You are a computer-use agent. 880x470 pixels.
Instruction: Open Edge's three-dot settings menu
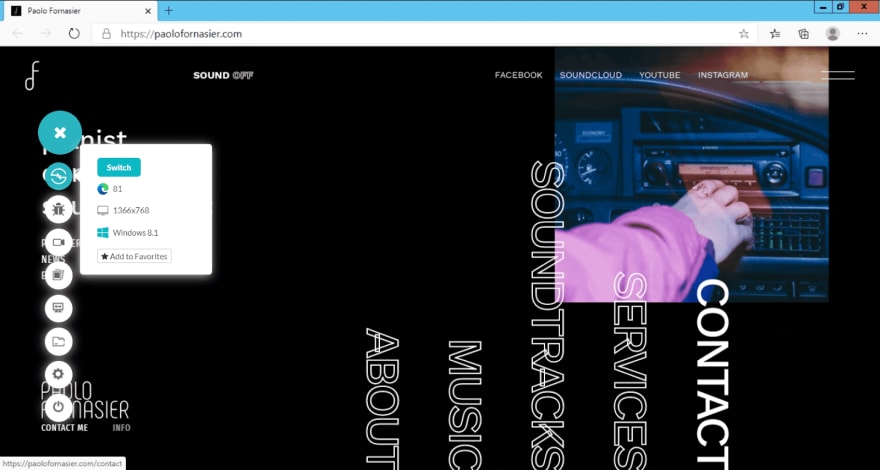pos(862,34)
